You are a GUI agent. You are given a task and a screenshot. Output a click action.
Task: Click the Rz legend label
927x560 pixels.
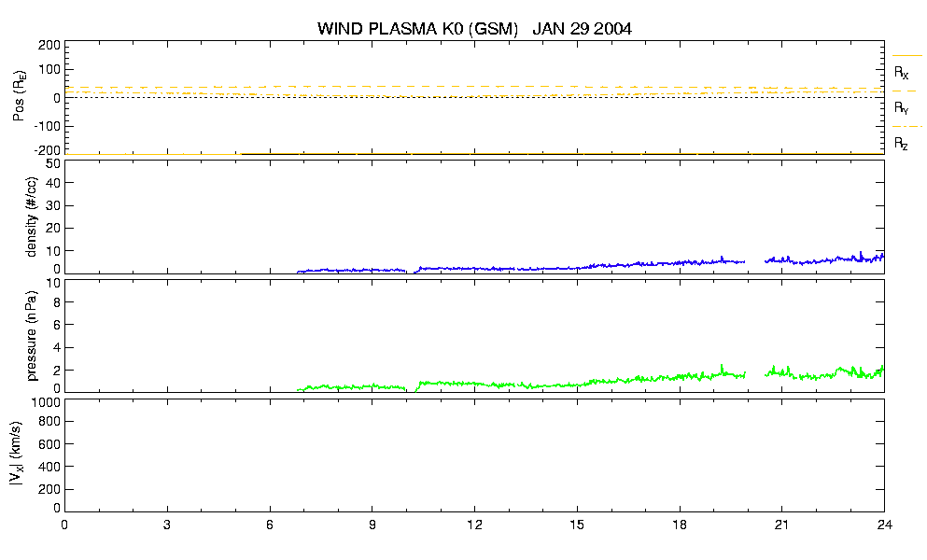[901, 143]
